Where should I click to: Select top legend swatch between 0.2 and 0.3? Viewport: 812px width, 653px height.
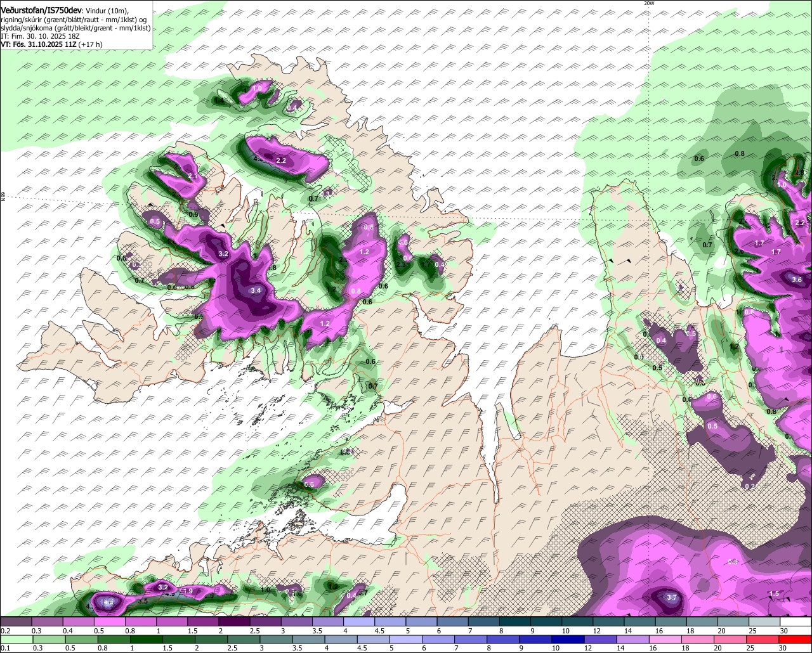[15, 622]
